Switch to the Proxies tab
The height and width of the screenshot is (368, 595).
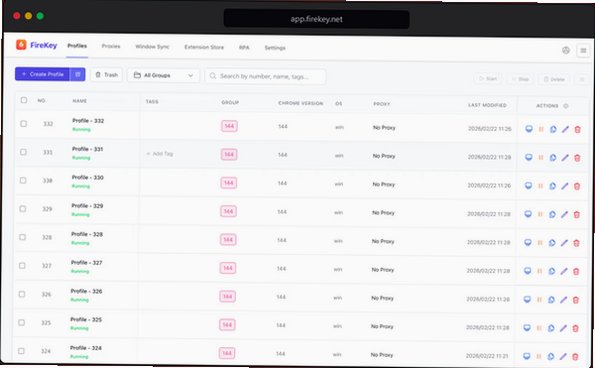(111, 46)
